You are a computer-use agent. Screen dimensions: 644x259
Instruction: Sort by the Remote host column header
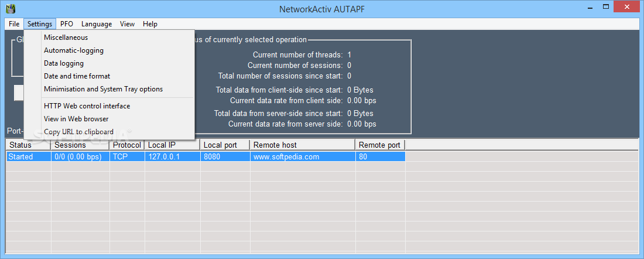tap(303, 145)
